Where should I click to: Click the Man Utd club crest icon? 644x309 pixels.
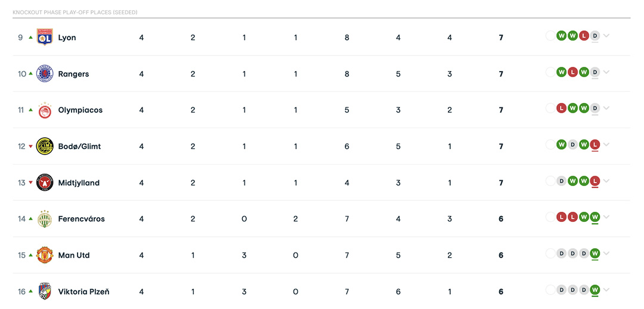pyautogui.click(x=45, y=255)
